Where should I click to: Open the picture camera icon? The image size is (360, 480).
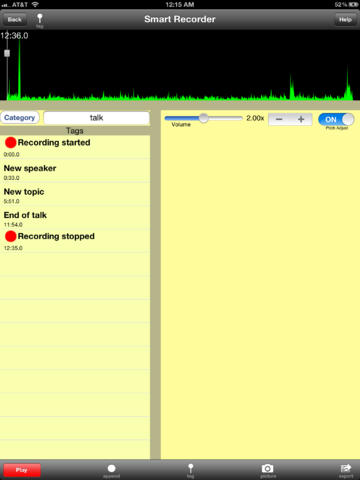(267, 470)
